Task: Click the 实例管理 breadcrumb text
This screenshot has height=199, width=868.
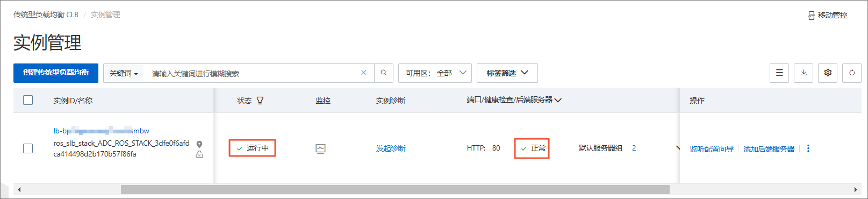Action: tap(105, 15)
